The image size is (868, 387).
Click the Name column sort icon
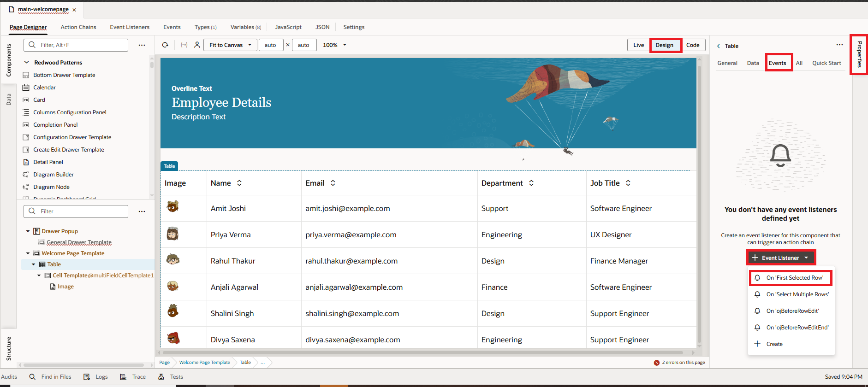tap(239, 183)
